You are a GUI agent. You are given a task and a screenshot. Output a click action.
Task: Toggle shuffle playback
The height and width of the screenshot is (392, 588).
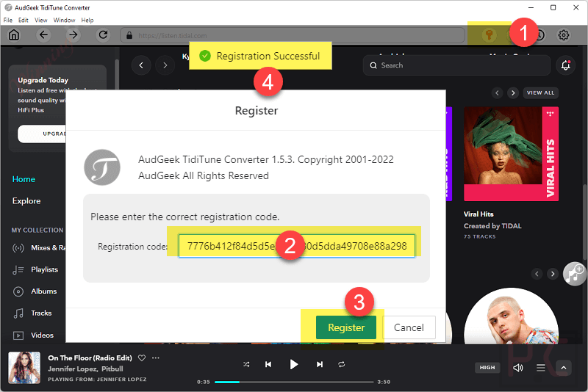click(x=246, y=364)
